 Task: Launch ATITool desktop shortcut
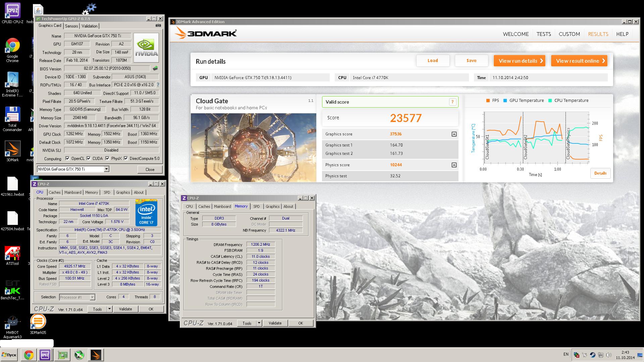click(x=12, y=255)
